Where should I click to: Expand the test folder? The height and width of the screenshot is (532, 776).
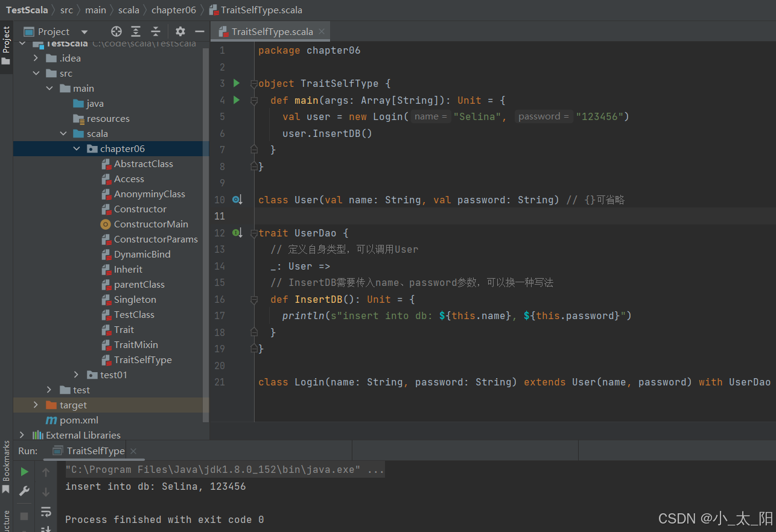click(49, 390)
